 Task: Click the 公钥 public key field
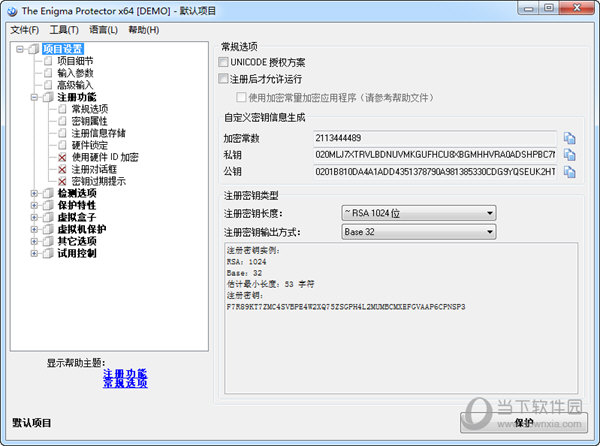tap(435, 172)
